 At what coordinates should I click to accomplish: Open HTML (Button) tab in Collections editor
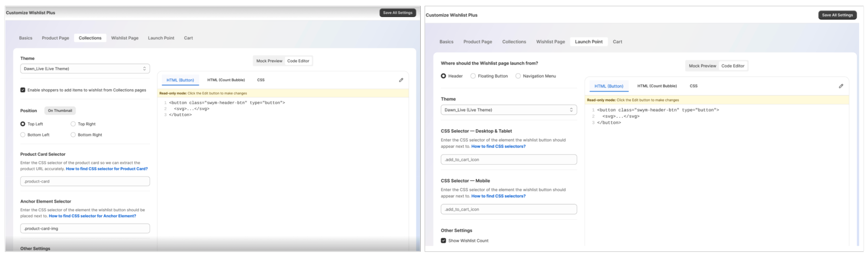click(180, 80)
